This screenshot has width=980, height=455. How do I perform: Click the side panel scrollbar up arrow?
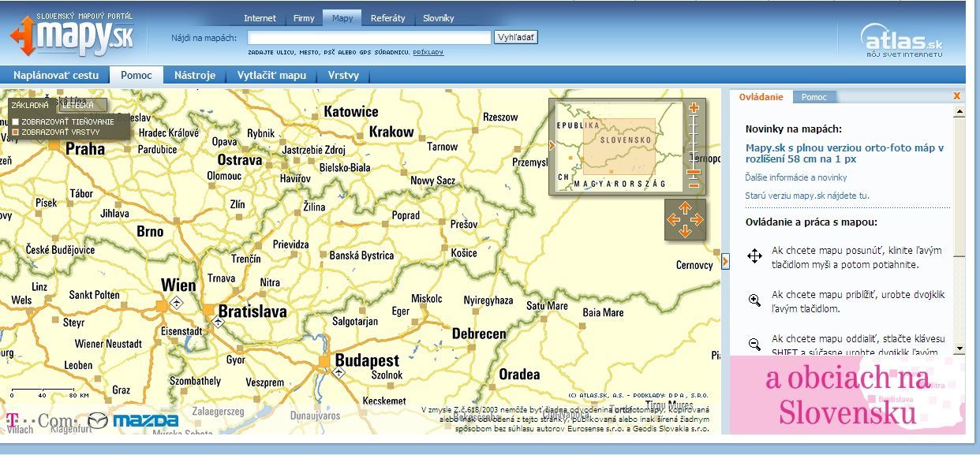(x=959, y=112)
